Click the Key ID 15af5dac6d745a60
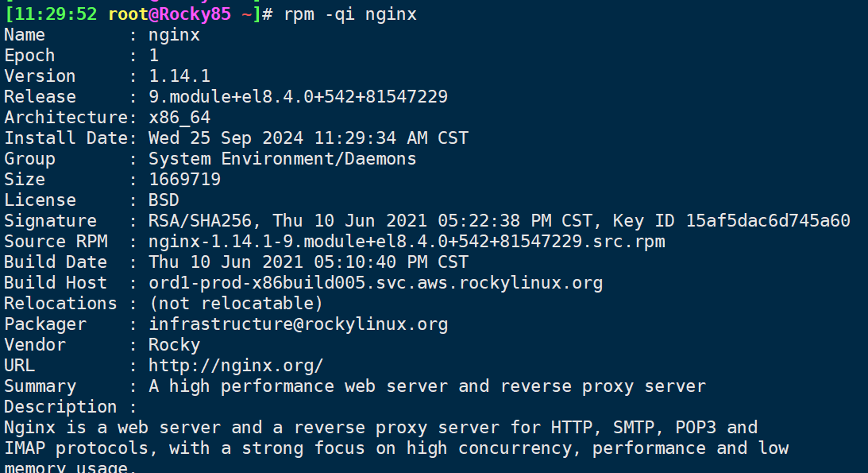Screen dimensions: 868x473 (731, 221)
